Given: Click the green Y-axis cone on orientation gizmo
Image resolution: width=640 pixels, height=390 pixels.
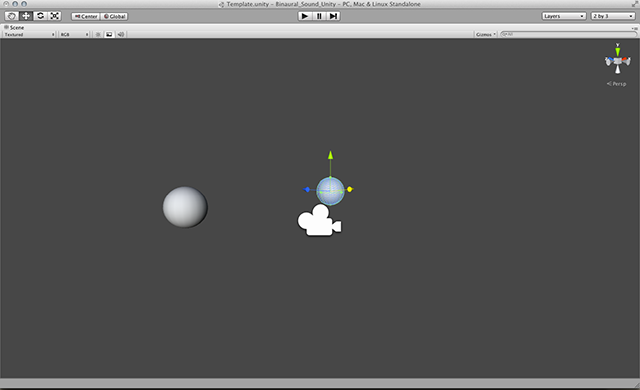Looking at the screenshot, I should [x=618, y=51].
